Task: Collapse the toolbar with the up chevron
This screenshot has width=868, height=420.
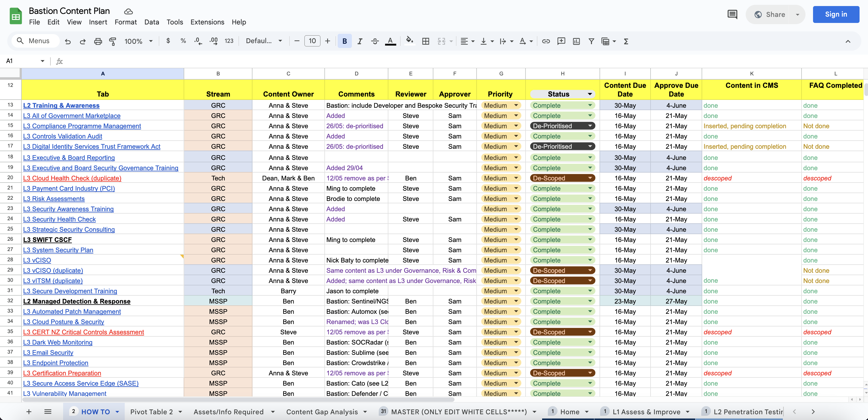Action: [x=848, y=41]
